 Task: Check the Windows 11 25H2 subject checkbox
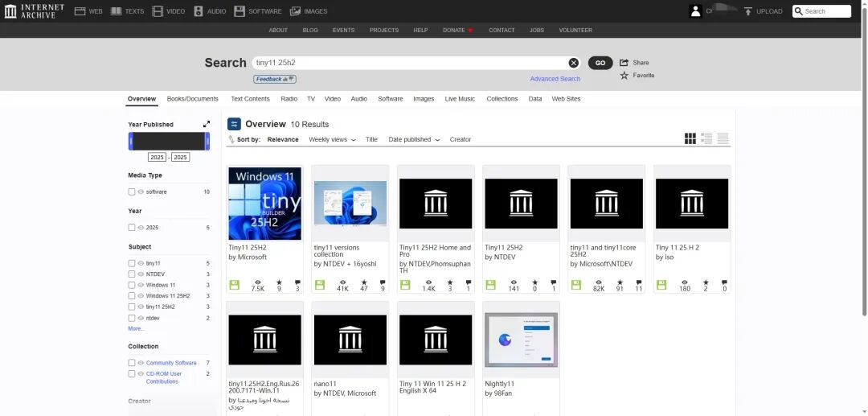[132, 296]
